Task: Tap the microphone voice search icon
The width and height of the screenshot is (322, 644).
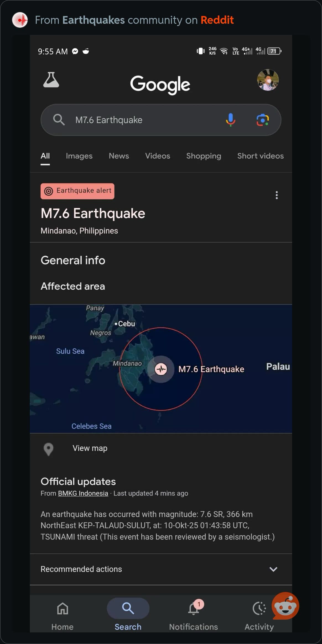Action: pyautogui.click(x=230, y=120)
